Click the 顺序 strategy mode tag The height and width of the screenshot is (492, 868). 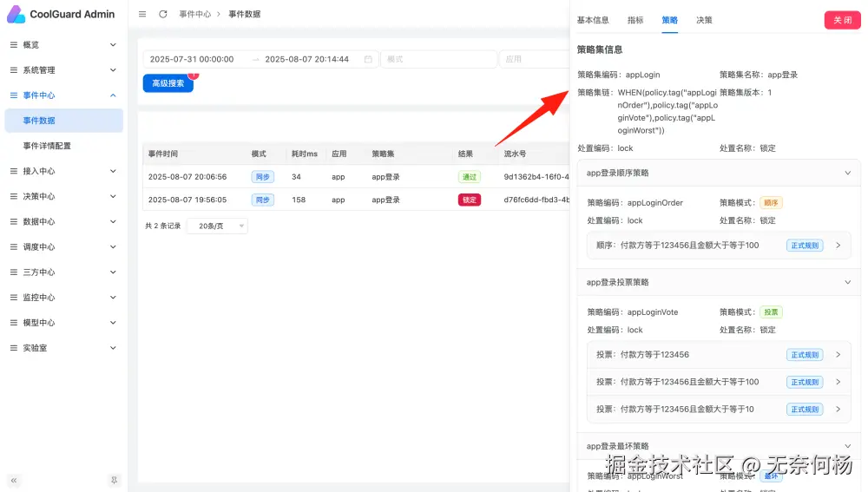771,202
